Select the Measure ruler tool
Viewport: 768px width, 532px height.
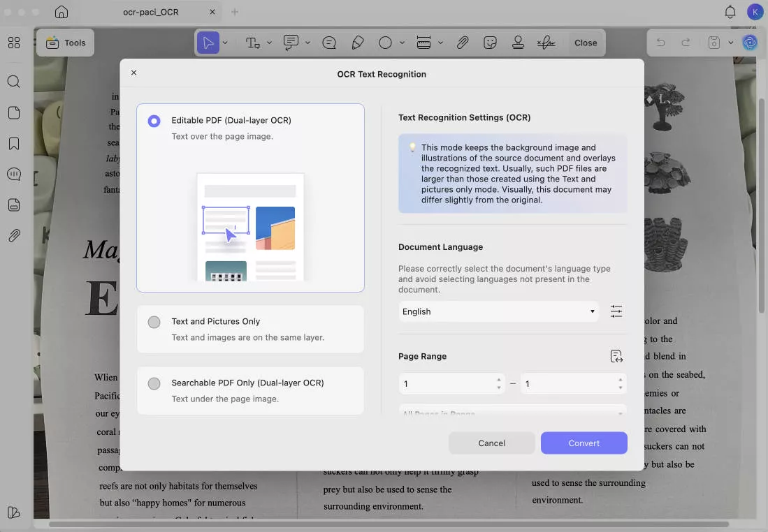tap(424, 43)
